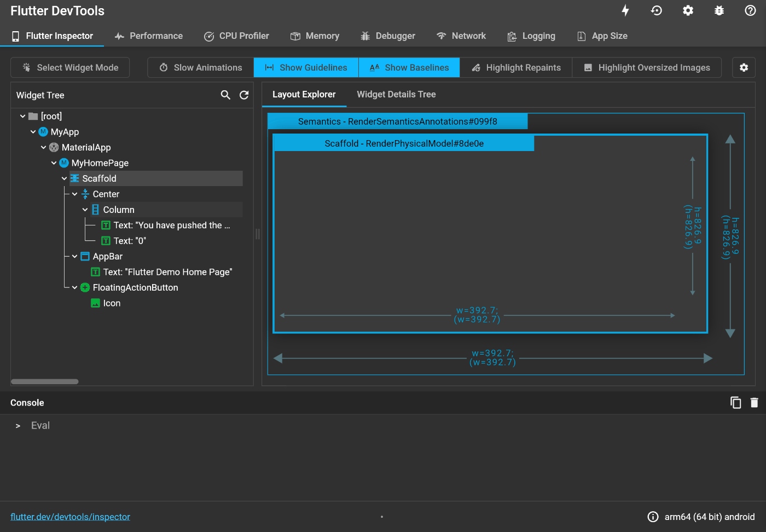Click the FloatingActionButton green plus icon
The image size is (766, 532).
(x=85, y=287)
